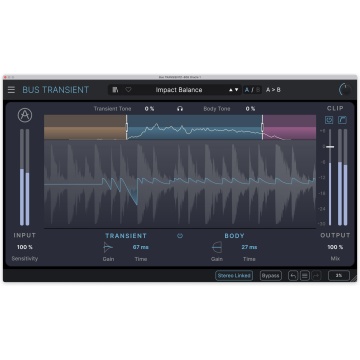Edit the Mix 100 % value
The width and height of the screenshot is (360, 360).
coord(335,247)
